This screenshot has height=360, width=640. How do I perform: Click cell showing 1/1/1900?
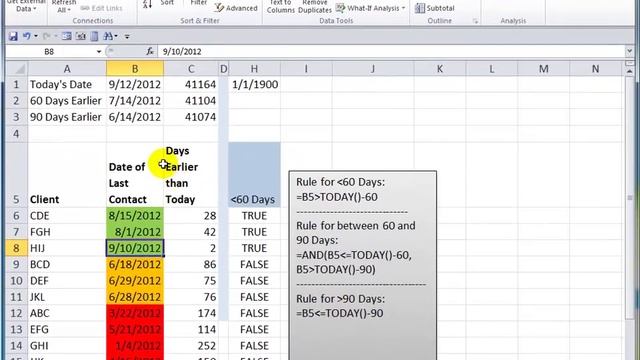tap(254, 84)
